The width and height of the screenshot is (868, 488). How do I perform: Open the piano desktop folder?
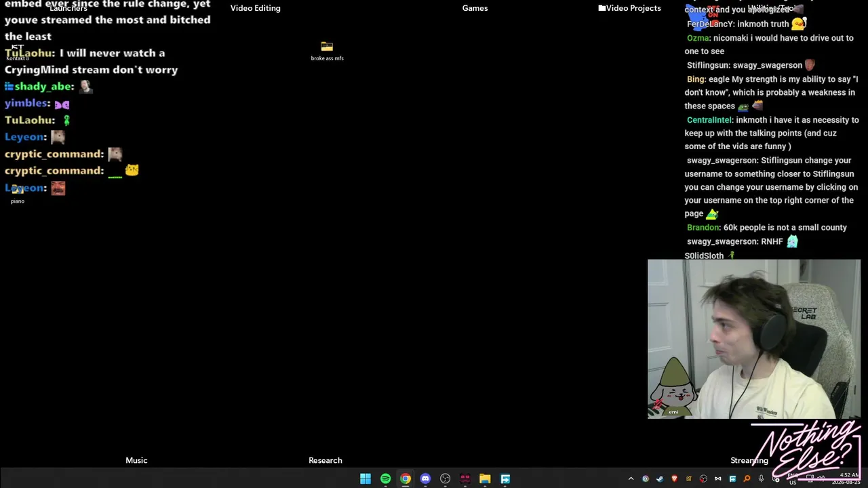coord(18,194)
